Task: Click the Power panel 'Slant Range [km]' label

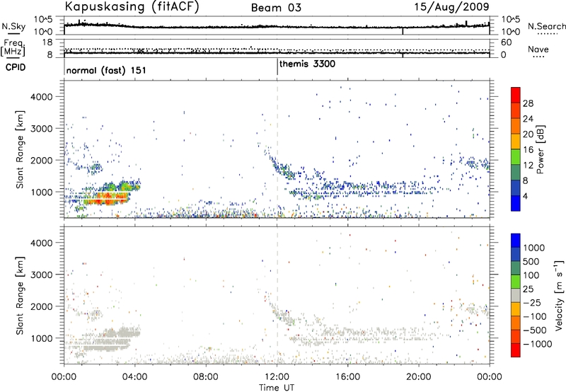Action: (21, 149)
